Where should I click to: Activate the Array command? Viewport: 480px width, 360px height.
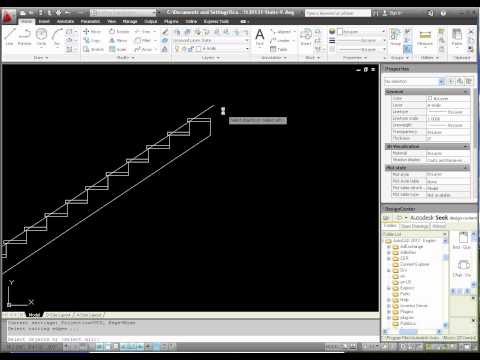tap(143, 49)
